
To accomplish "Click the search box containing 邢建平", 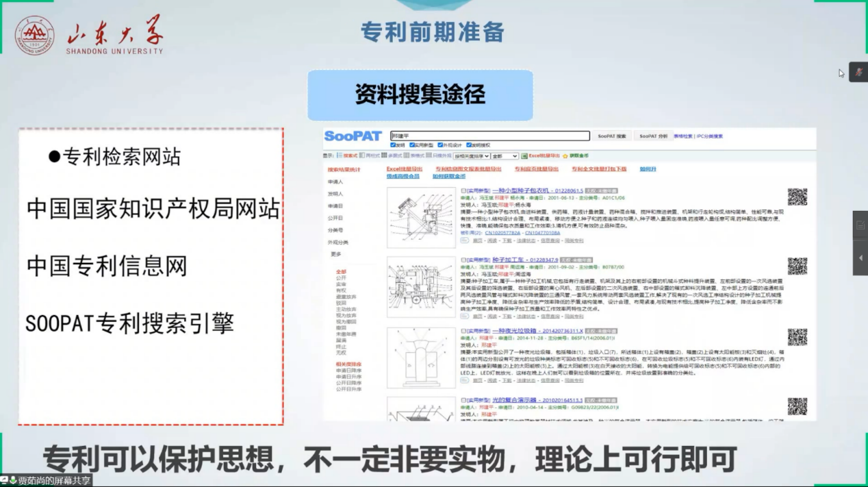I will (x=489, y=136).
